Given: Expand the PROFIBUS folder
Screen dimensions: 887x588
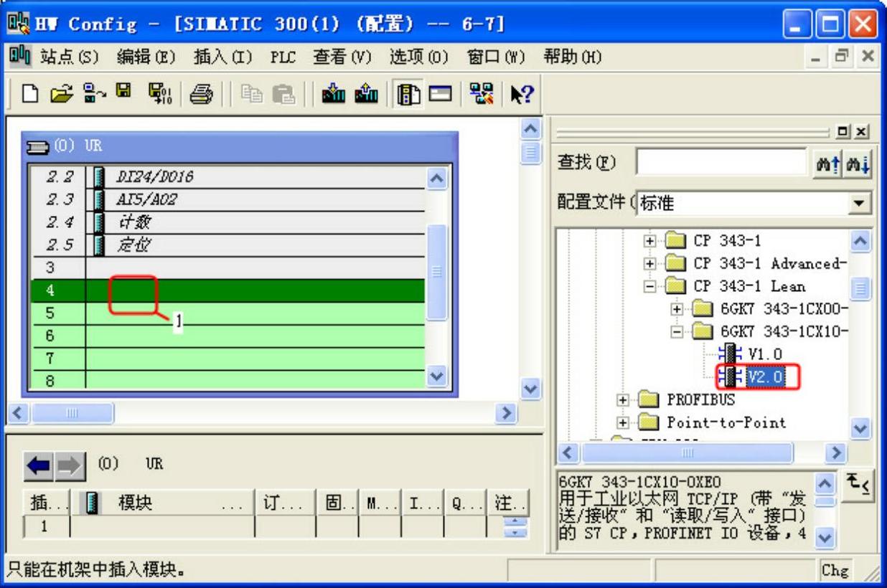Looking at the screenshot, I should click(621, 399).
